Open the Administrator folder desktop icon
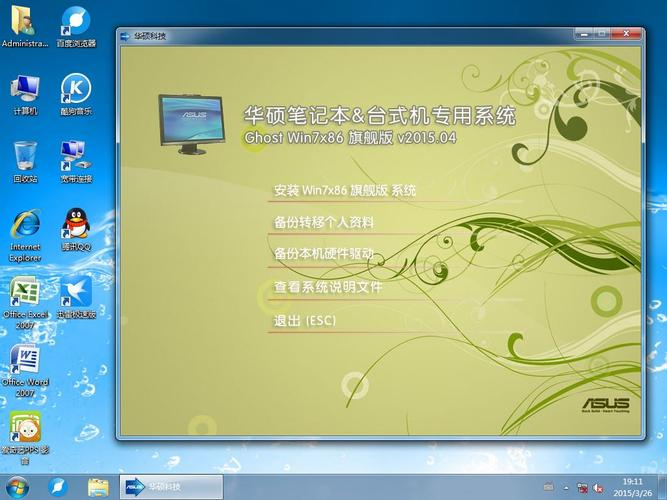Image resolution: width=667 pixels, height=500 pixels. 25,23
